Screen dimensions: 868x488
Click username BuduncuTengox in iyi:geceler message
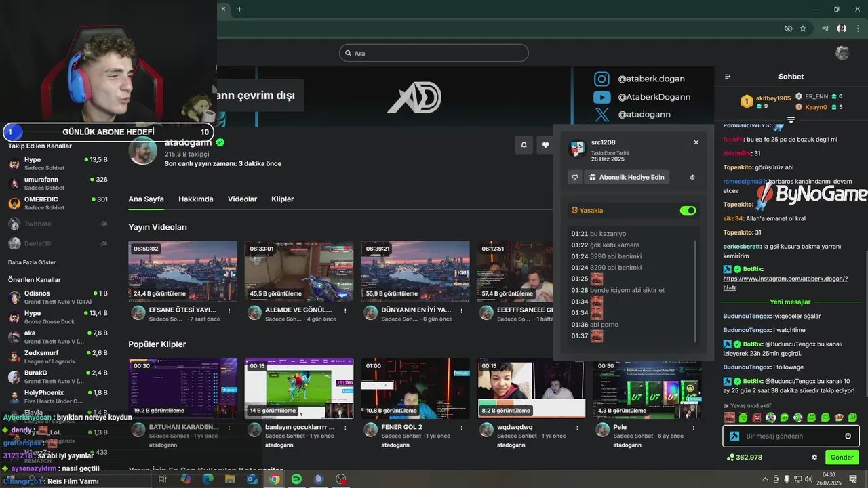747,316
